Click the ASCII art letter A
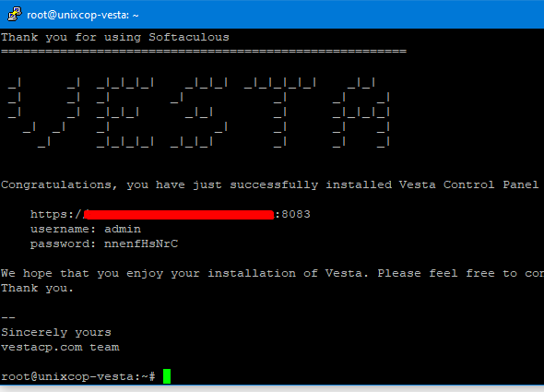 click(x=361, y=113)
